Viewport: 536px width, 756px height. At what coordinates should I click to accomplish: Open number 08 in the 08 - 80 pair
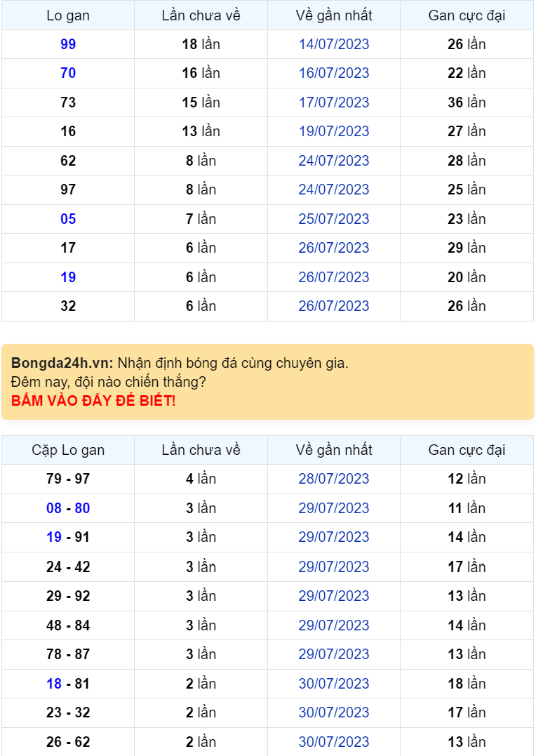(x=54, y=508)
